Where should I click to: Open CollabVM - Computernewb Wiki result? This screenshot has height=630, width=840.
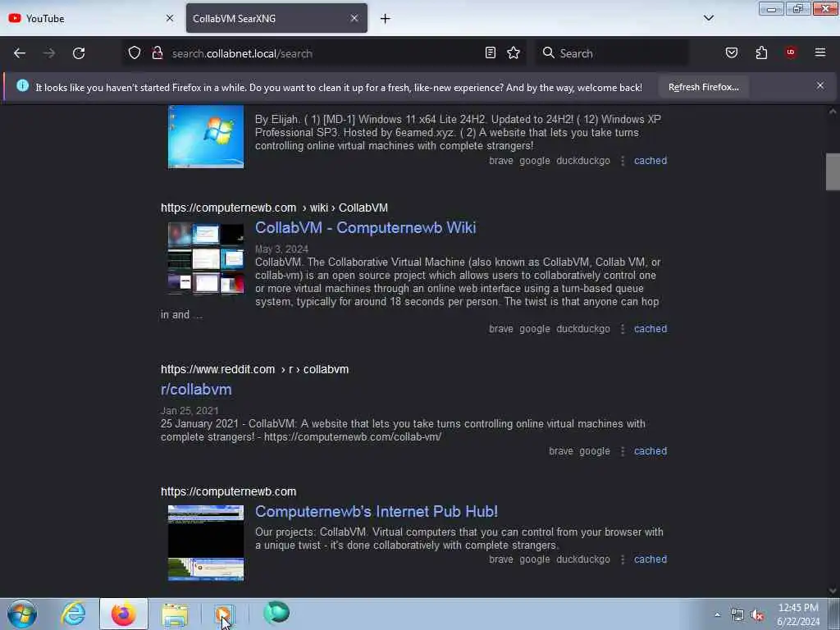point(365,228)
